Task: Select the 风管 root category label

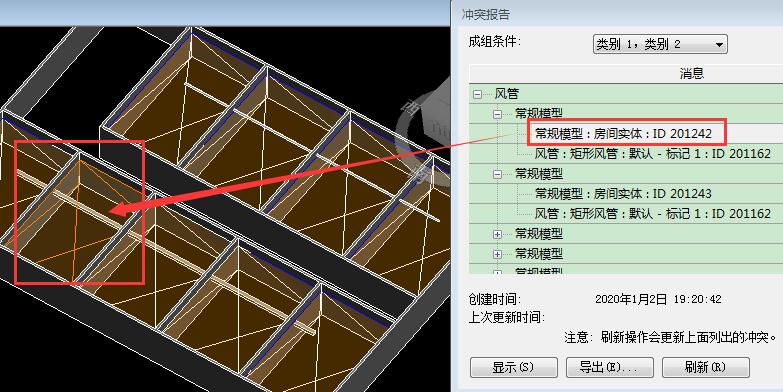Action: click(x=507, y=94)
